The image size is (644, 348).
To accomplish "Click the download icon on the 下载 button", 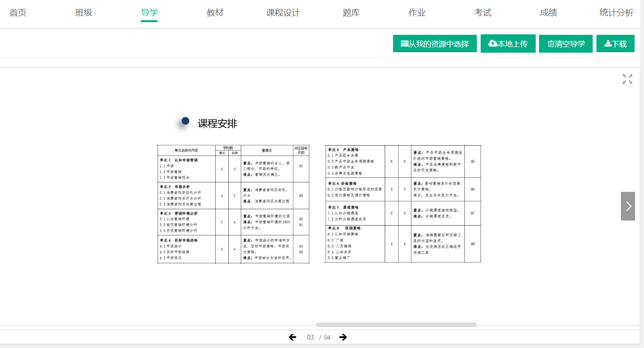I will point(606,43).
